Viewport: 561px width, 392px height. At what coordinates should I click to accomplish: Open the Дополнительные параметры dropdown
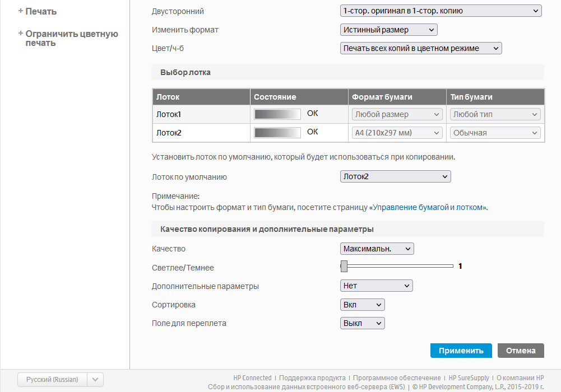(376, 286)
